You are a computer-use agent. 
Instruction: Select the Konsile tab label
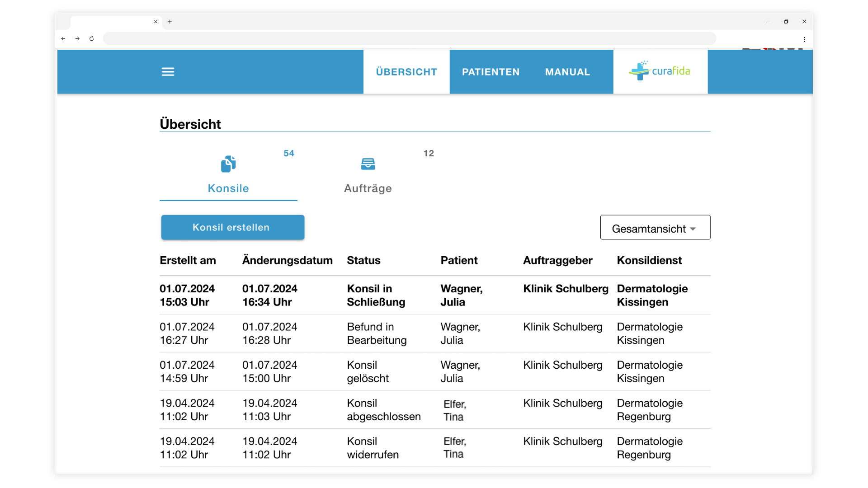pos(228,188)
